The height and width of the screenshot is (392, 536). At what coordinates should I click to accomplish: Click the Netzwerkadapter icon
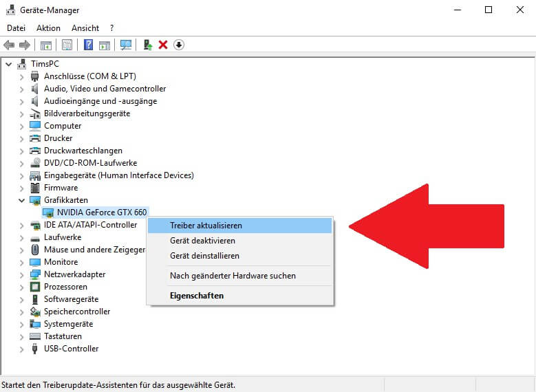click(35, 274)
